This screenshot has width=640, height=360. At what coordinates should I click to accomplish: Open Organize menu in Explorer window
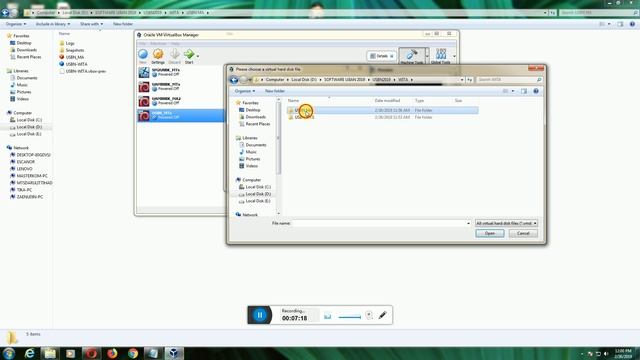click(x=16, y=24)
